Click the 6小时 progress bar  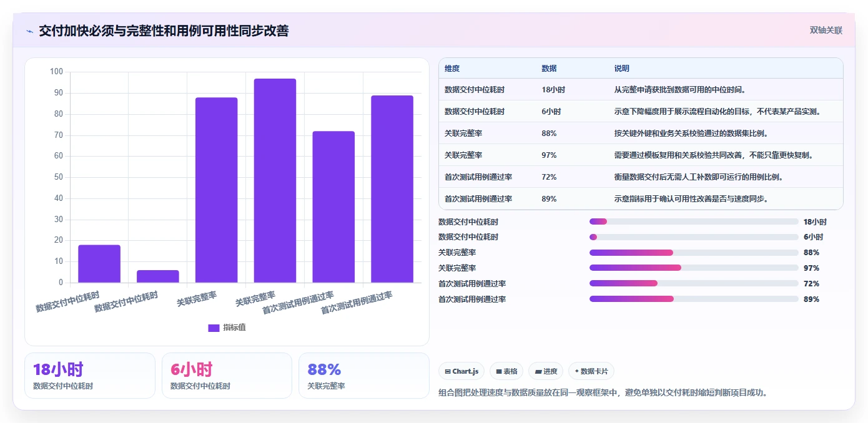694,237
